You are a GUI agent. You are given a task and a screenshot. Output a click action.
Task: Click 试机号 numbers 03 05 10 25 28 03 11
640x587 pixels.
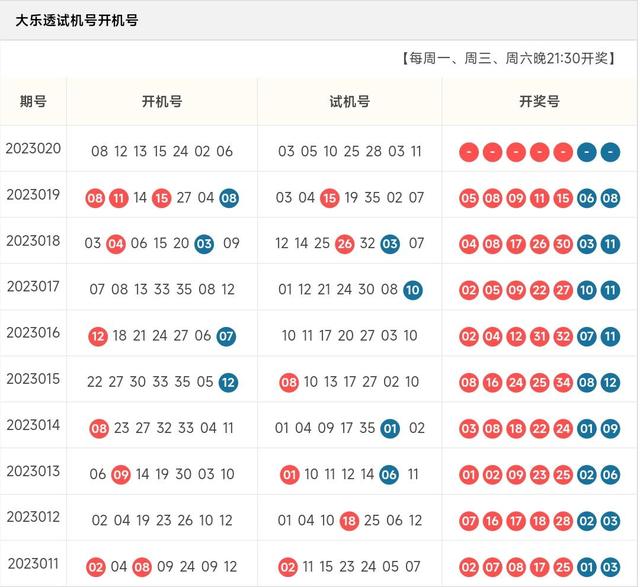(x=349, y=151)
